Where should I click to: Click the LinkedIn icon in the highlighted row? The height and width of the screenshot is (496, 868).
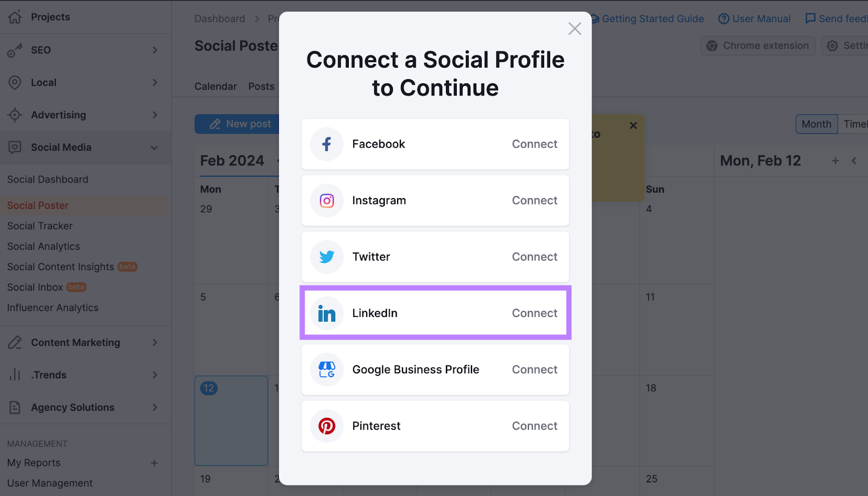click(327, 313)
